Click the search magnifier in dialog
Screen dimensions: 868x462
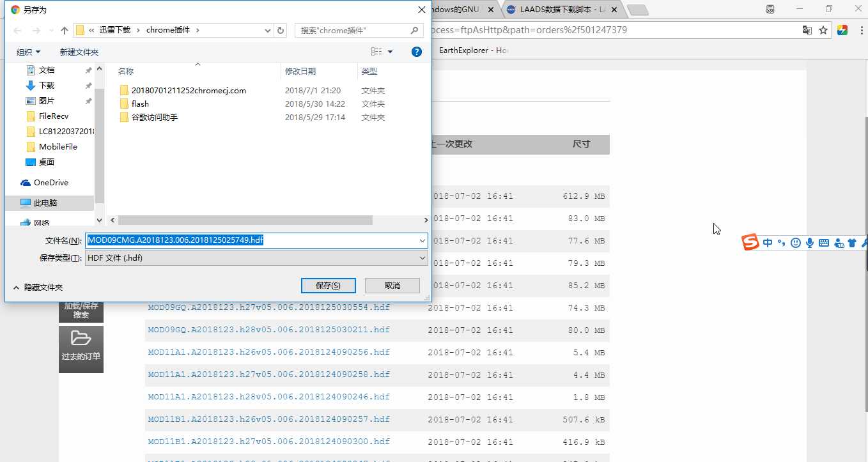414,30
